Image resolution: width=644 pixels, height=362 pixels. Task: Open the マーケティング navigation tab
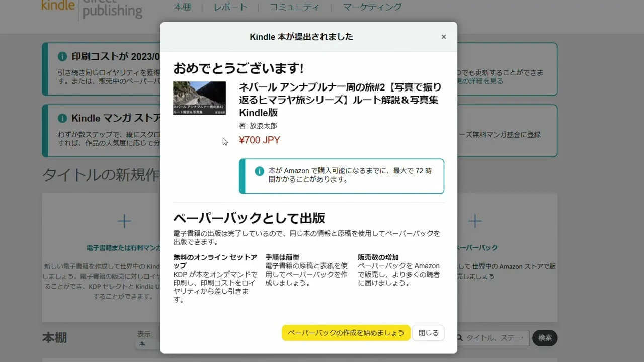[372, 7]
